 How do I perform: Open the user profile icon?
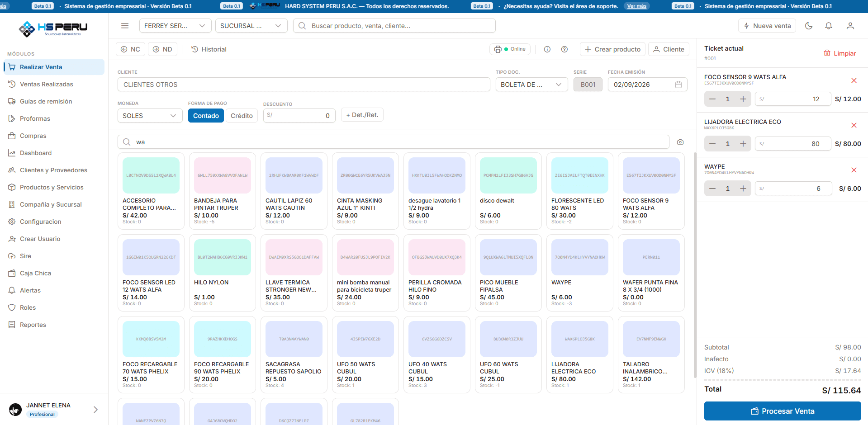click(850, 26)
